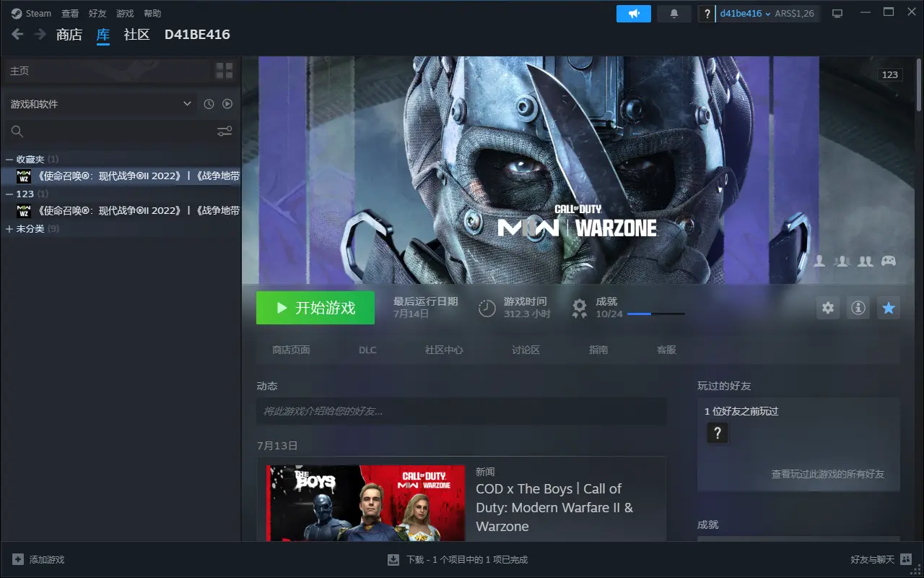The height and width of the screenshot is (578, 924).
Task: Click the library search field
Action: pyautogui.click(x=108, y=131)
